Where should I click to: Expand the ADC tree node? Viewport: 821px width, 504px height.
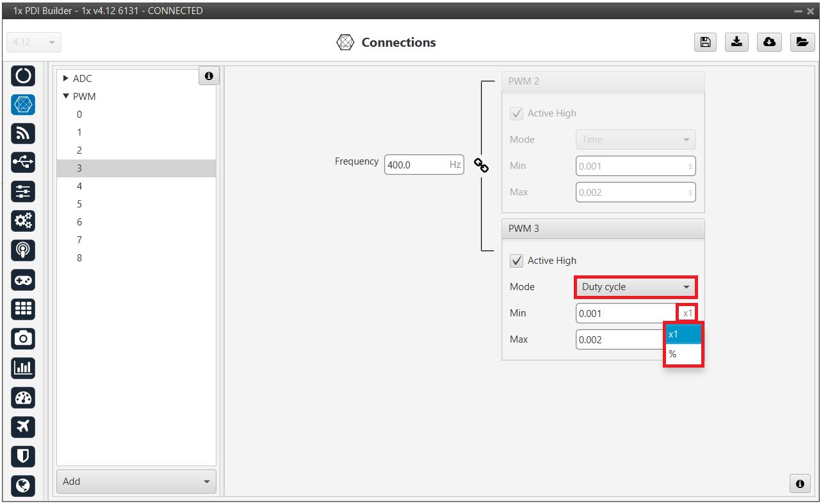coord(65,79)
